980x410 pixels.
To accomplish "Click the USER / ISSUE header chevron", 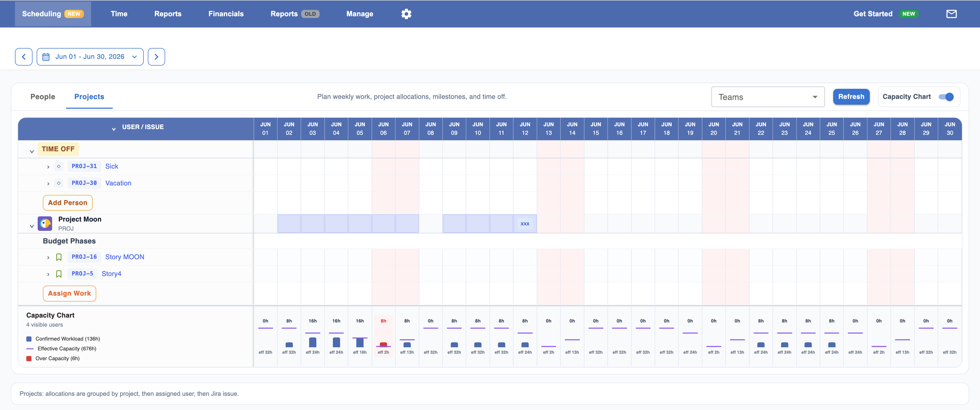I will (114, 129).
